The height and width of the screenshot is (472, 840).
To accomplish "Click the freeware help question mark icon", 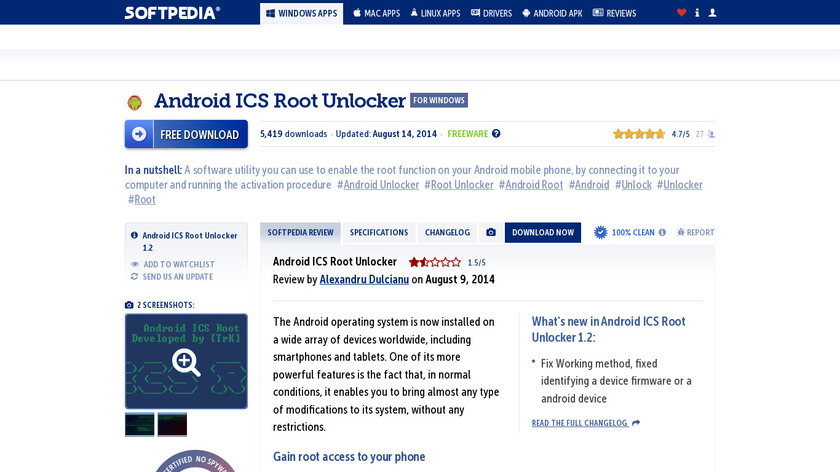I will (496, 133).
